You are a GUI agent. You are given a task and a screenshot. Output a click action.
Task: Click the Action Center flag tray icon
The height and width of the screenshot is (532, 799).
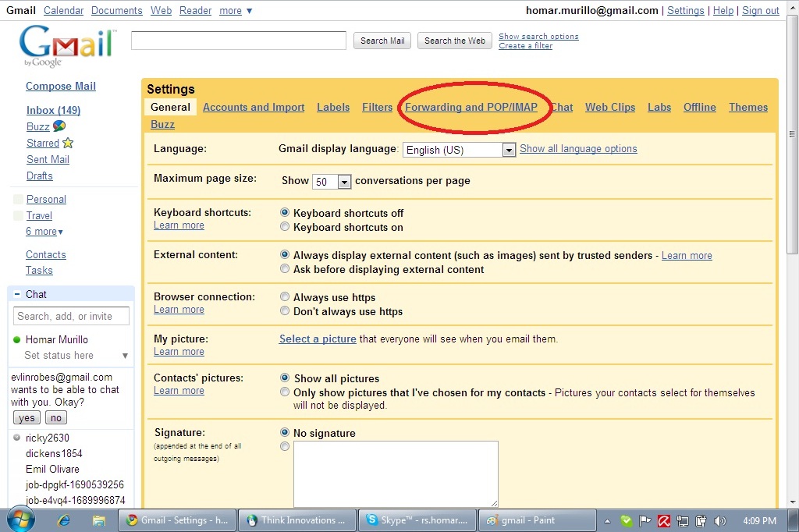pos(645,521)
